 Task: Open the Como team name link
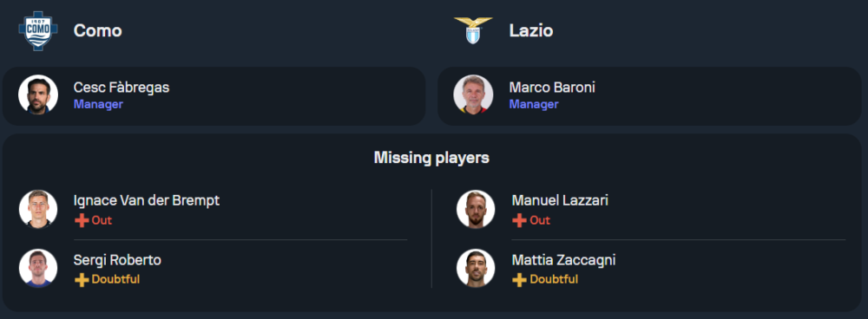point(97,31)
